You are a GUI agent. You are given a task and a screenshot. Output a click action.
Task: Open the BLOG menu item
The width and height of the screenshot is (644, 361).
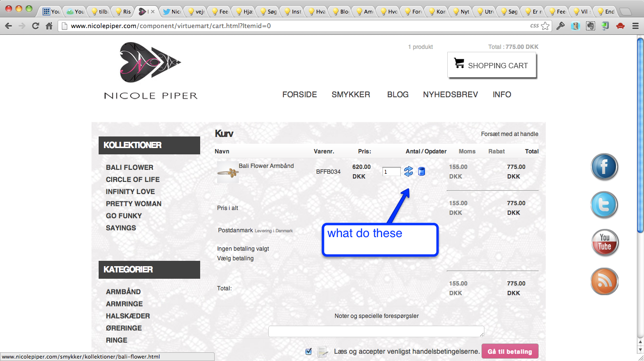pos(397,95)
